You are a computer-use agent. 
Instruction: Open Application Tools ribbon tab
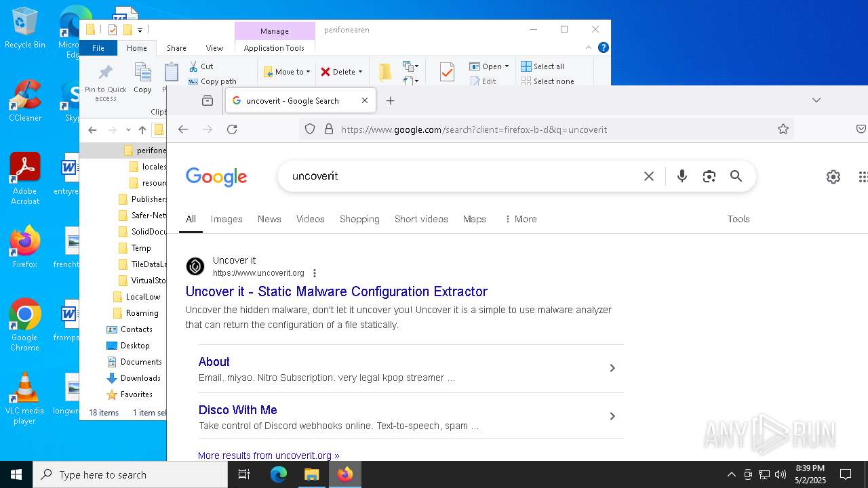(x=274, y=47)
